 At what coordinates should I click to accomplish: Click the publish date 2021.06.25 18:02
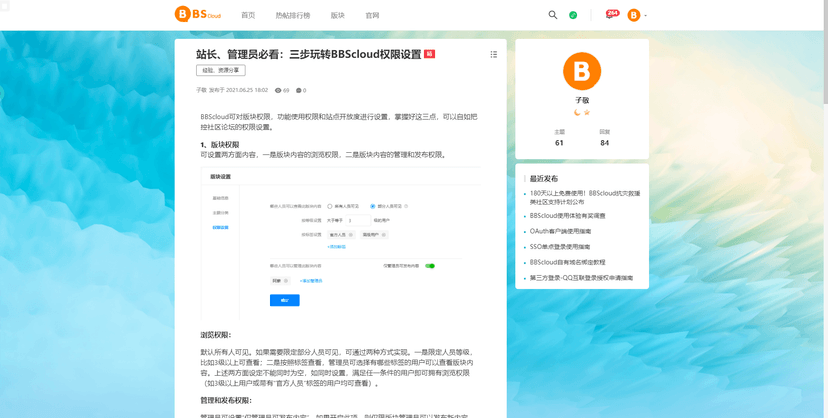247,90
